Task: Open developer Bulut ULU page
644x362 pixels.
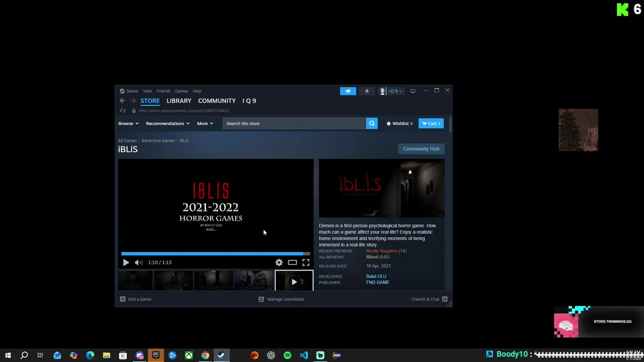Action: pos(376,276)
